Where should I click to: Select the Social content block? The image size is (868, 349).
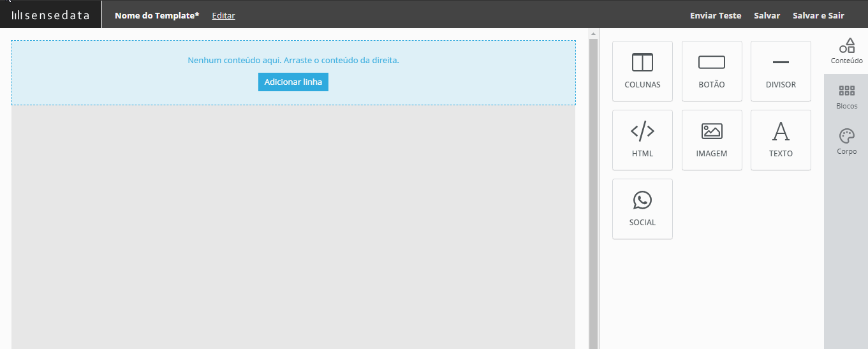pyautogui.click(x=642, y=209)
